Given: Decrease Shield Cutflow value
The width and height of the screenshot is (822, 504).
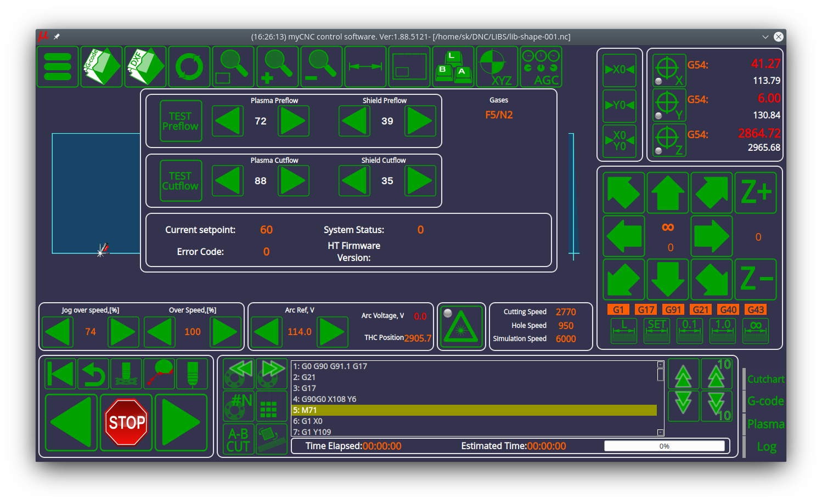Looking at the screenshot, I should [x=354, y=181].
